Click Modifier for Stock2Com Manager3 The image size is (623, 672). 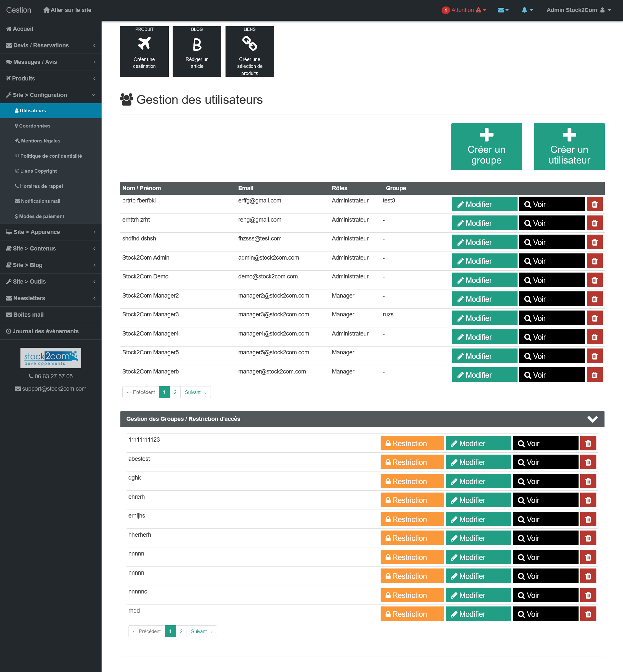484,318
